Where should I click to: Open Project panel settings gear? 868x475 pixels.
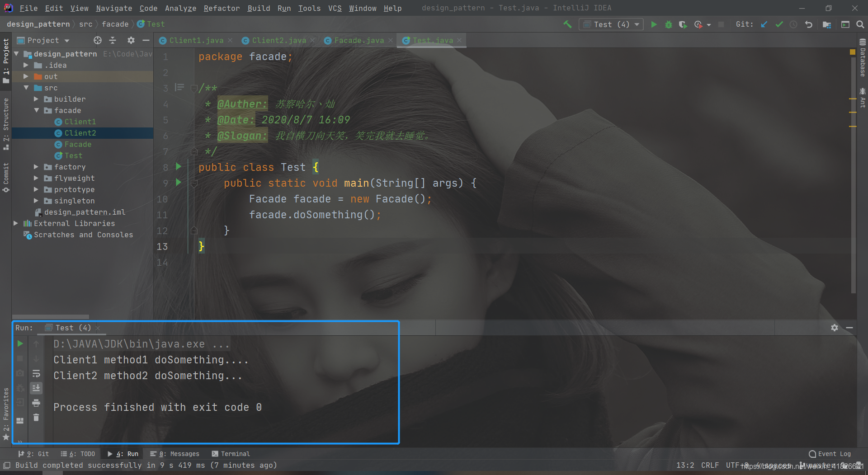(131, 40)
